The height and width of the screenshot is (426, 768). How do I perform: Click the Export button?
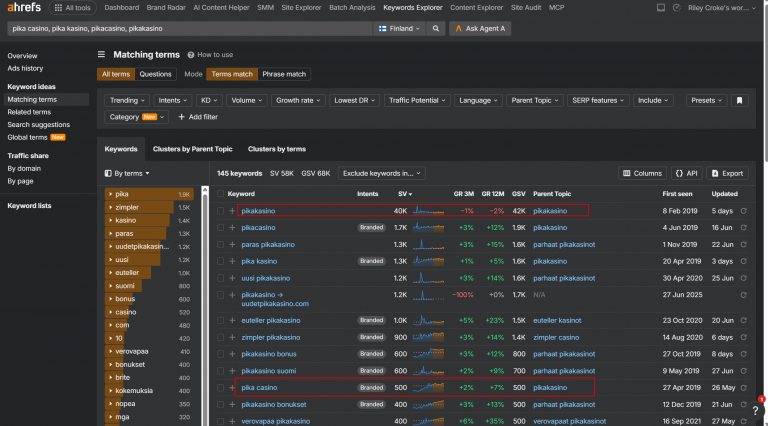727,173
